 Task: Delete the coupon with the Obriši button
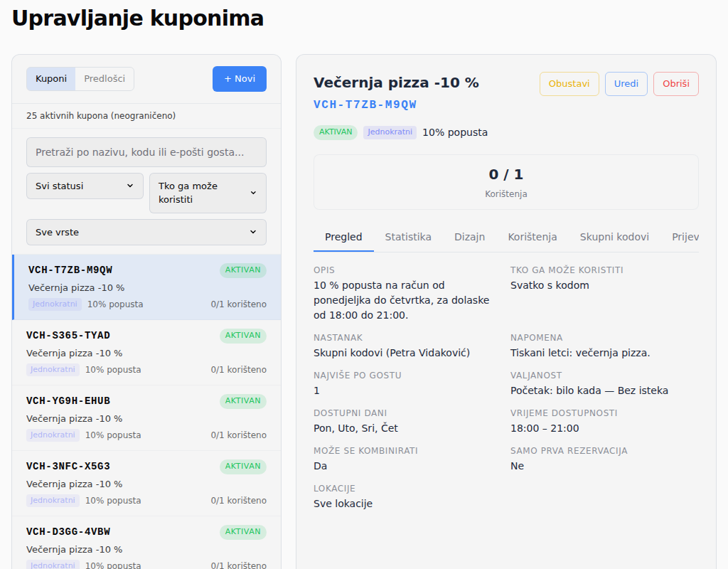tap(675, 84)
